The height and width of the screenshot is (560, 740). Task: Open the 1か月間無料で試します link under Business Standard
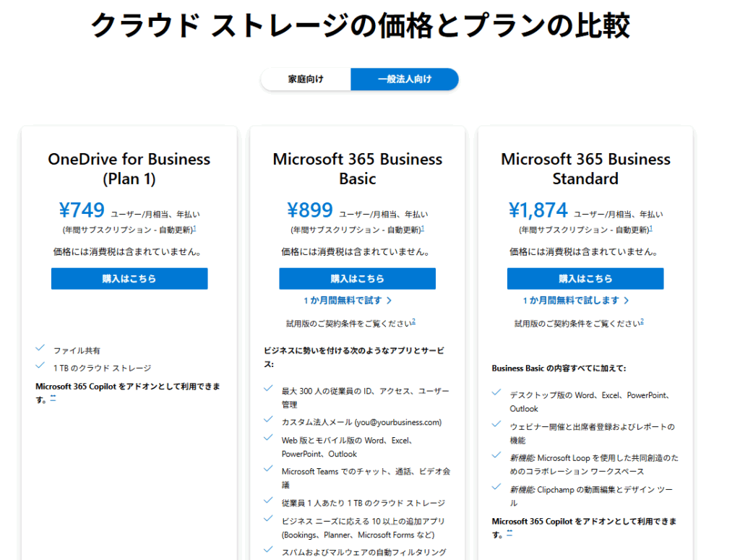pyautogui.click(x=571, y=301)
